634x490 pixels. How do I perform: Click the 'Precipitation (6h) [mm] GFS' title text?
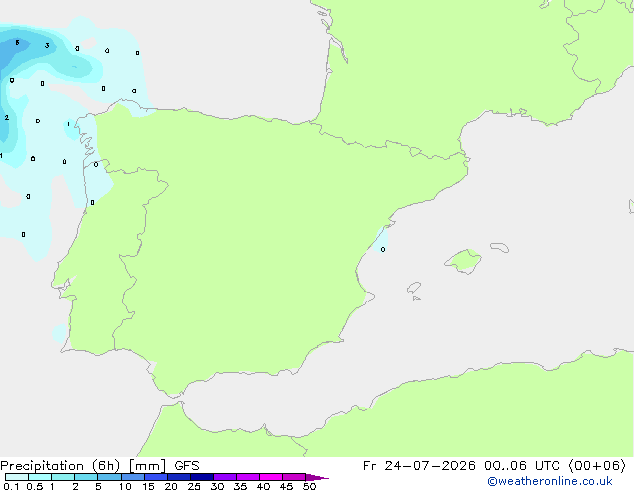coord(100,465)
